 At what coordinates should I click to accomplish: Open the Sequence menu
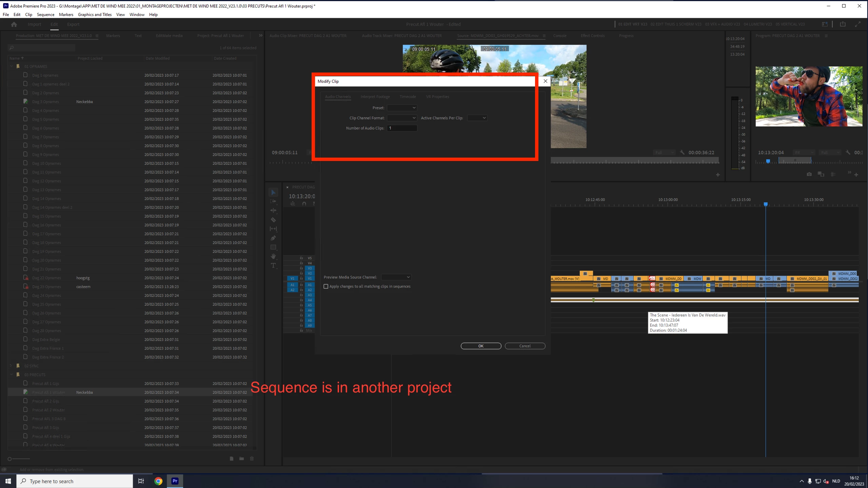tap(45, 15)
